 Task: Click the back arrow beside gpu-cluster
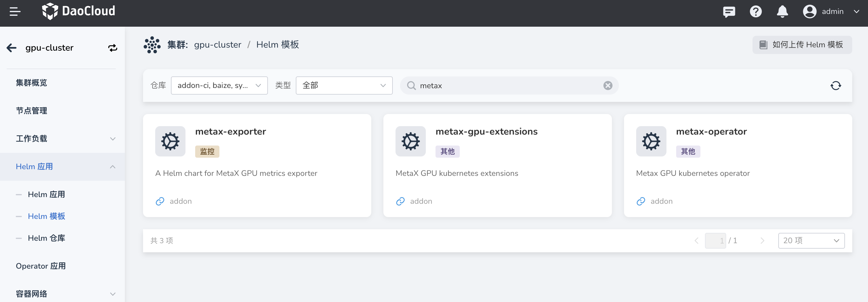click(12, 48)
